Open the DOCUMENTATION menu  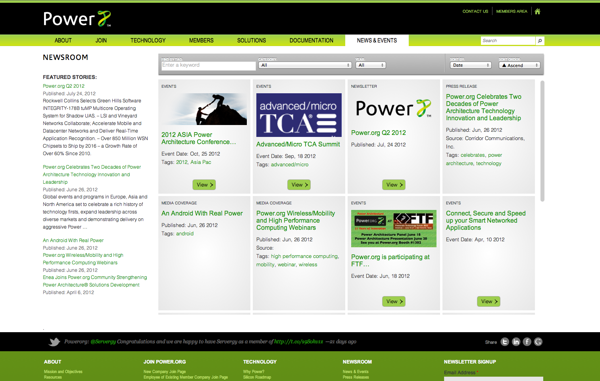[x=311, y=40]
